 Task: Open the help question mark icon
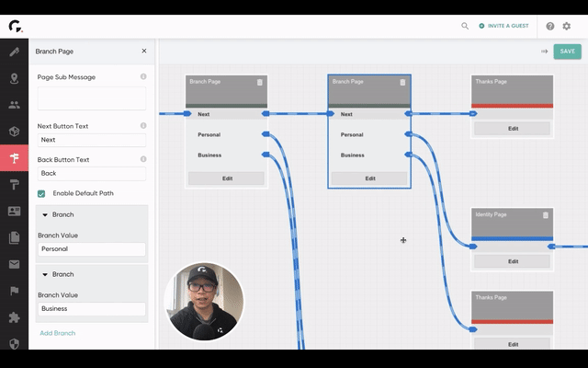pos(549,26)
